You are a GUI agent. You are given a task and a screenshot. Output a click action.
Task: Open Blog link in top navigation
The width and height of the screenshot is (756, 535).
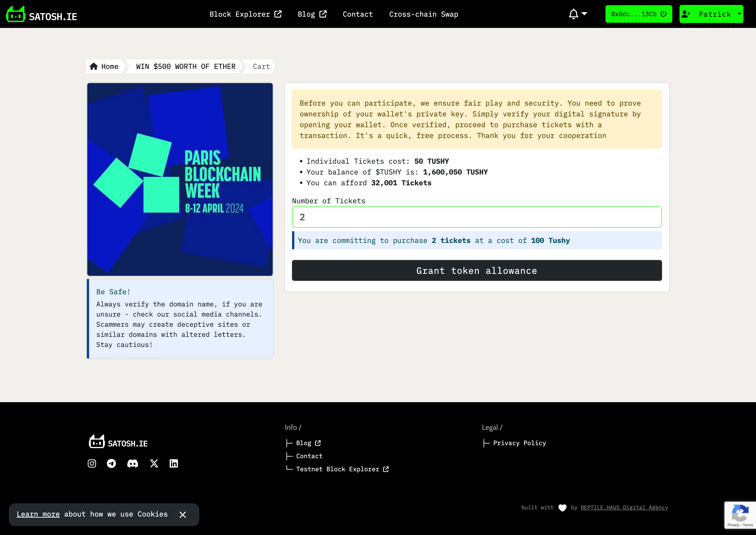(312, 14)
